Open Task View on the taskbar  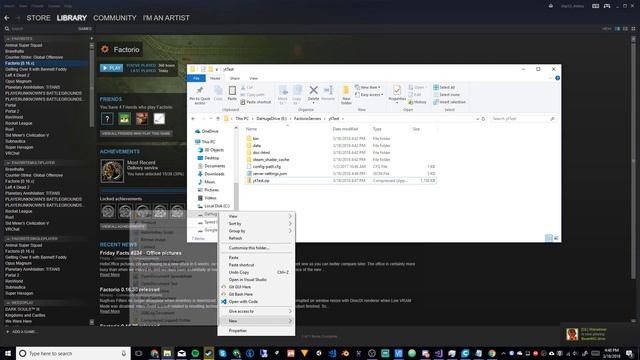[x=138, y=353]
